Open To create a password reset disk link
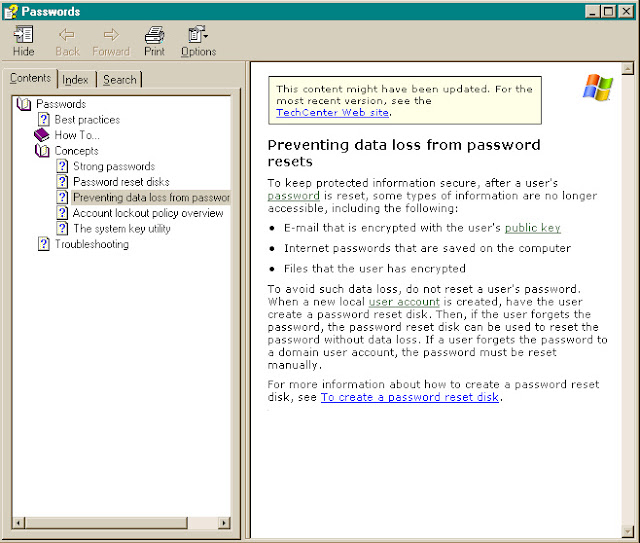This screenshot has width=640, height=543. (x=410, y=397)
